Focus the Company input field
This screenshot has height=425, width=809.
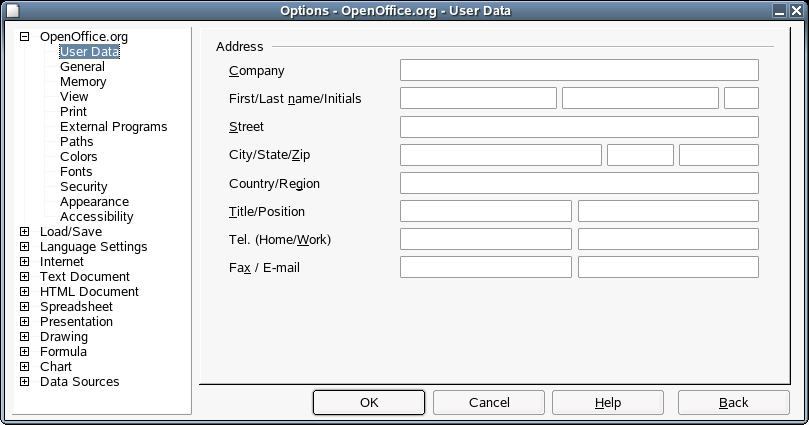[579, 70]
